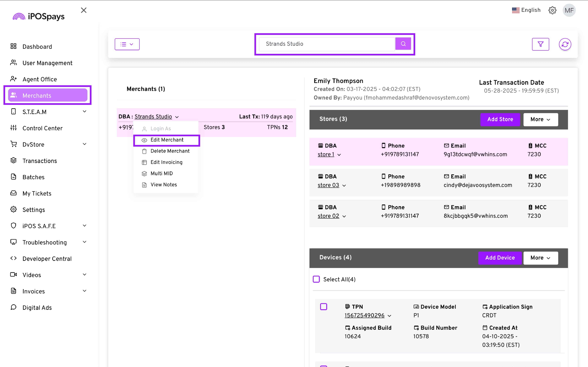Open the Devices More dropdown
The height and width of the screenshot is (367, 588).
[x=540, y=258]
